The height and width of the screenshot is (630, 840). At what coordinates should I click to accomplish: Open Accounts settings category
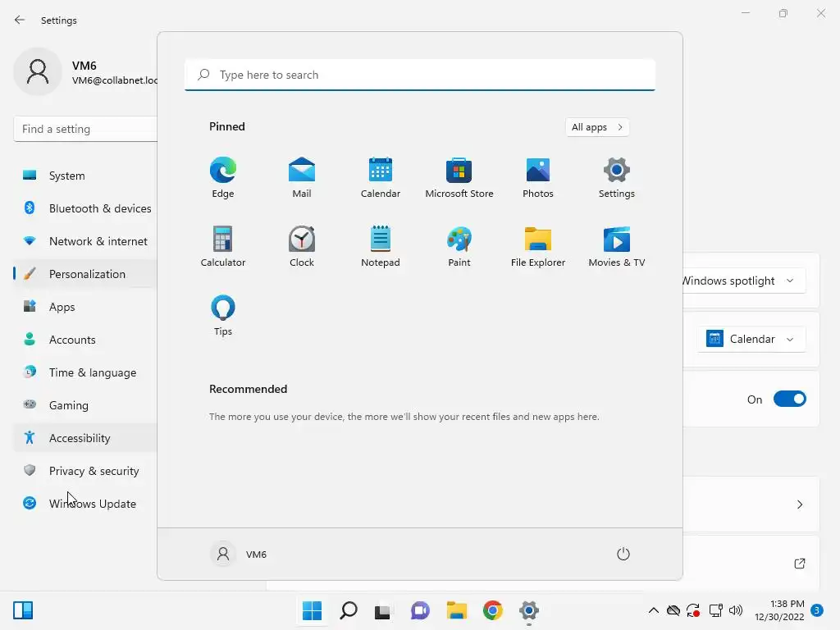85,340
